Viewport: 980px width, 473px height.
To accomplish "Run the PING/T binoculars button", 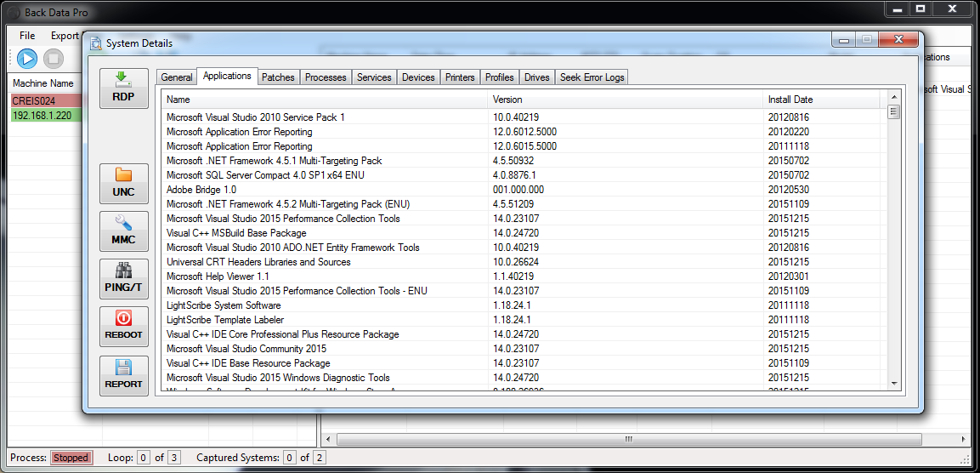I will pyautogui.click(x=124, y=278).
